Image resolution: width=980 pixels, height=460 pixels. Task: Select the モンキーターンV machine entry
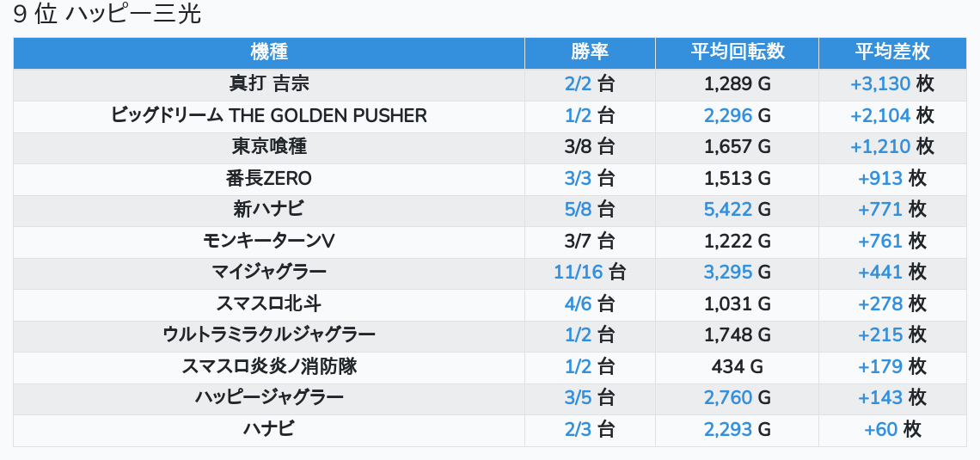coord(269,242)
